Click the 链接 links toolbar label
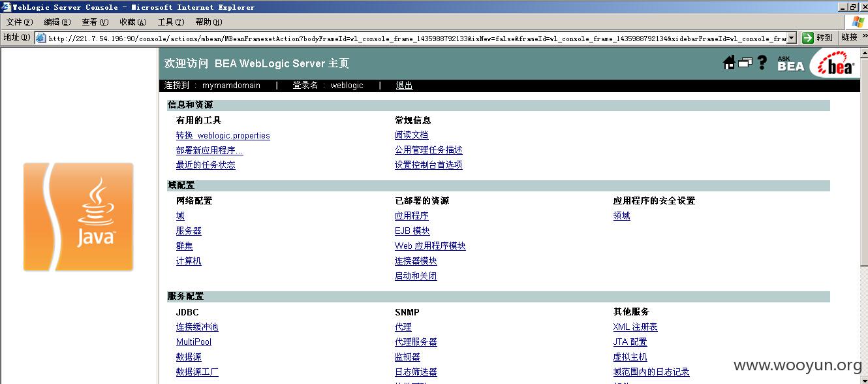This screenshot has height=384, width=868. point(850,38)
